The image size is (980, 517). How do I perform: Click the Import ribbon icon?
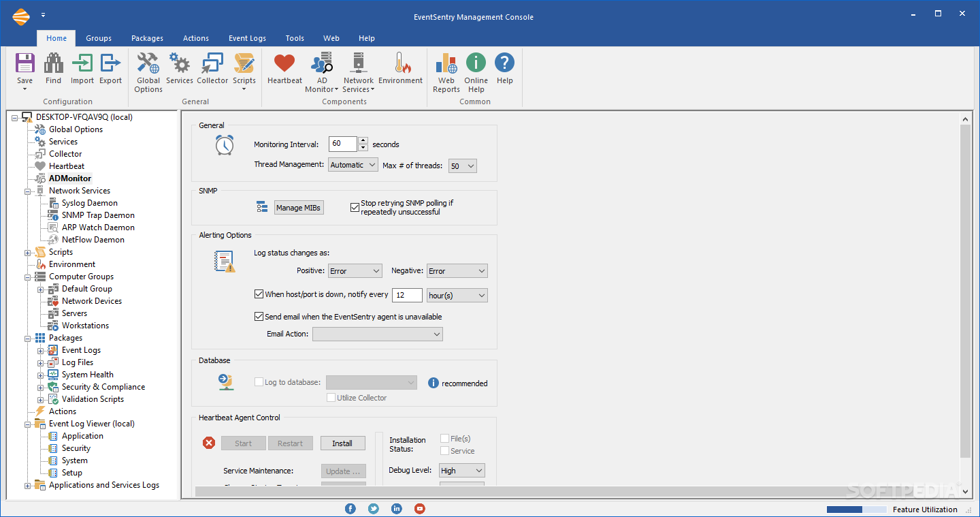click(x=82, y=63)
